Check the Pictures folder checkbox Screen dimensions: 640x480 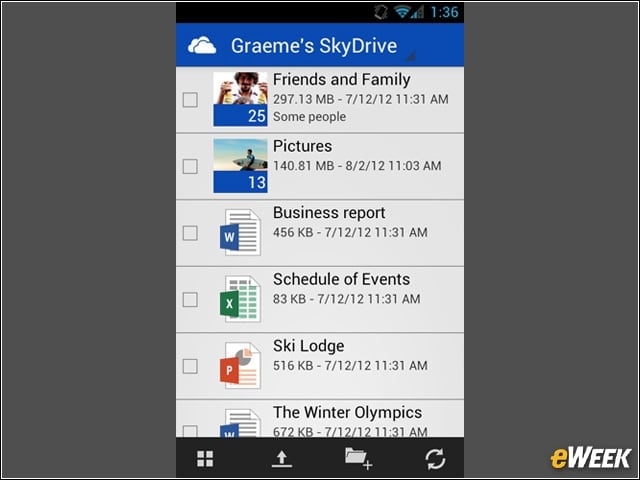pos(190,166)
